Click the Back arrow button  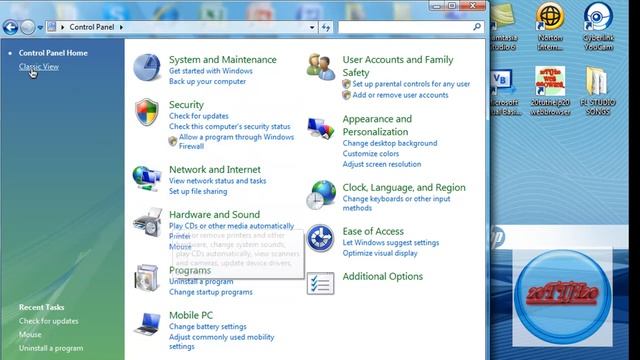[x=10, y=27]
